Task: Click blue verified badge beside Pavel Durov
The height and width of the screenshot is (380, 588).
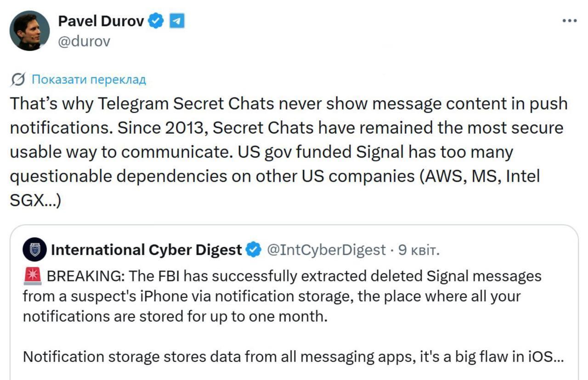Action: tap(157, 21)
